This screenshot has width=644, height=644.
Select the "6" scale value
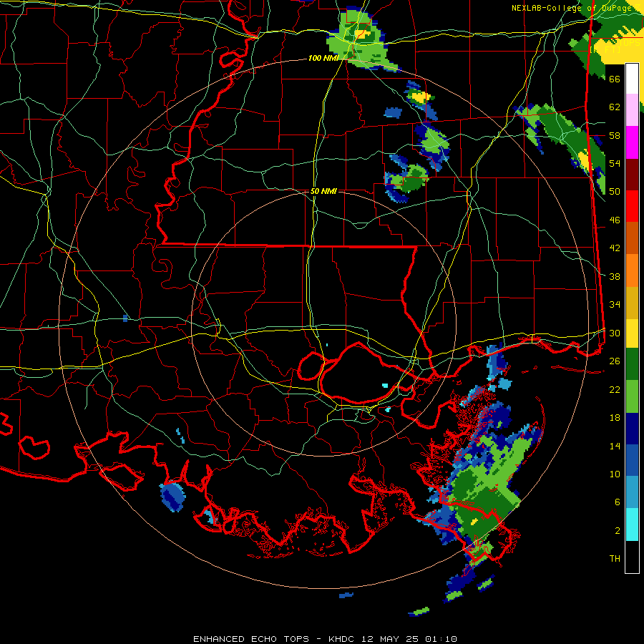[x=618, y=502]
